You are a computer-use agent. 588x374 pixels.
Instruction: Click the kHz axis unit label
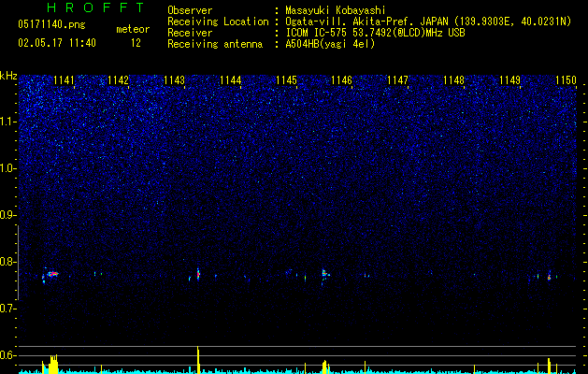(x=8, y=76)
